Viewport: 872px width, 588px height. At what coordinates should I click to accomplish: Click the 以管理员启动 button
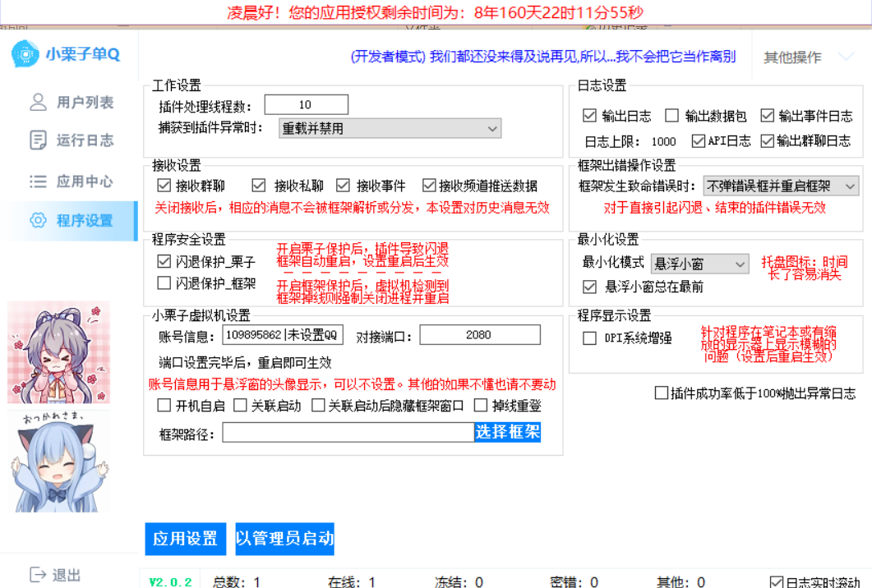click(284, 539)
